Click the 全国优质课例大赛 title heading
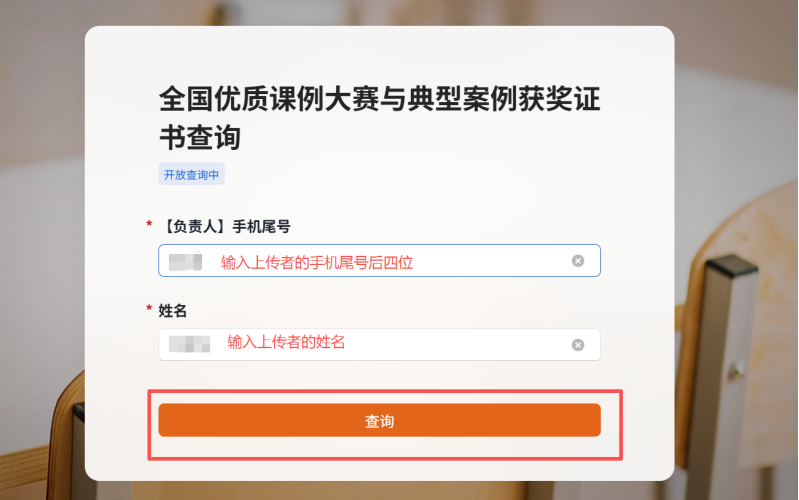 tap(379, 101)
